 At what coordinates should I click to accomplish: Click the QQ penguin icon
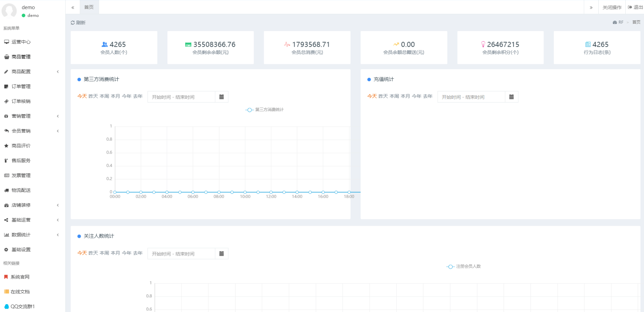point(6,306)
